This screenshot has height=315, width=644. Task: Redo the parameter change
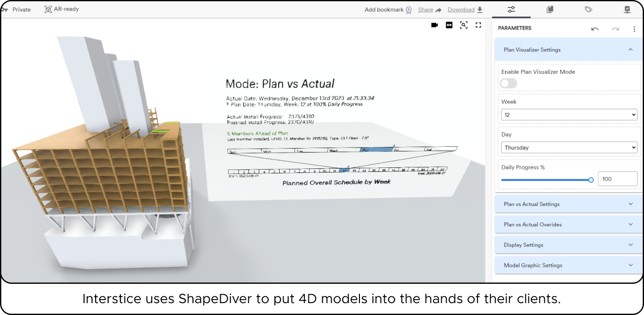(615, 29)
